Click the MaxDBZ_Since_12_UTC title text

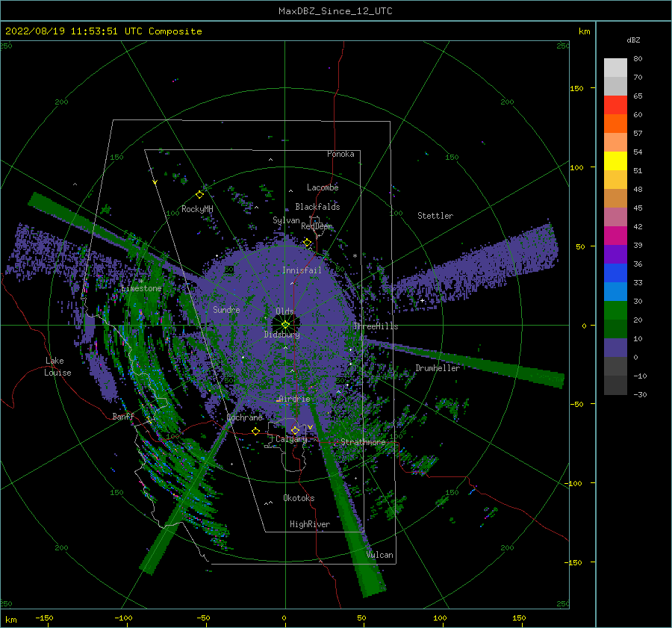(335, 11)
